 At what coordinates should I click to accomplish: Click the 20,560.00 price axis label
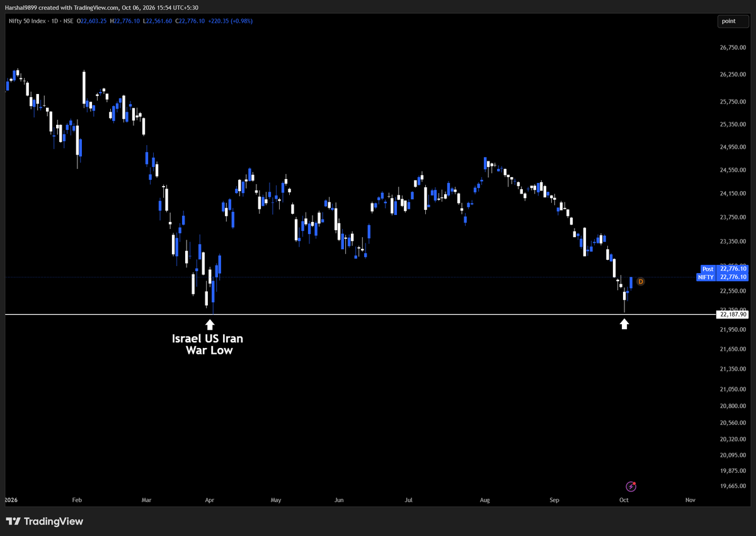733,422
